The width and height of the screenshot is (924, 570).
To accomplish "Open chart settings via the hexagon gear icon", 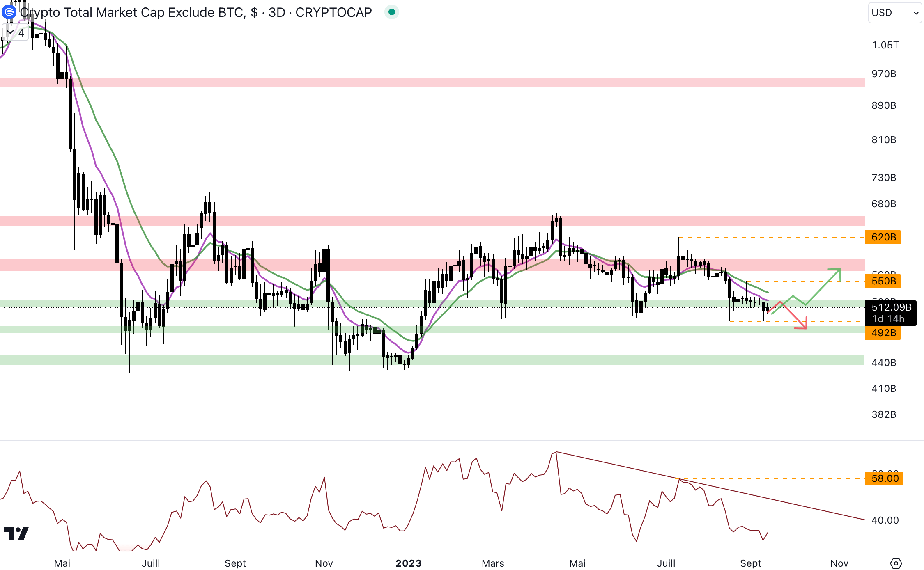I will (896, 563).
